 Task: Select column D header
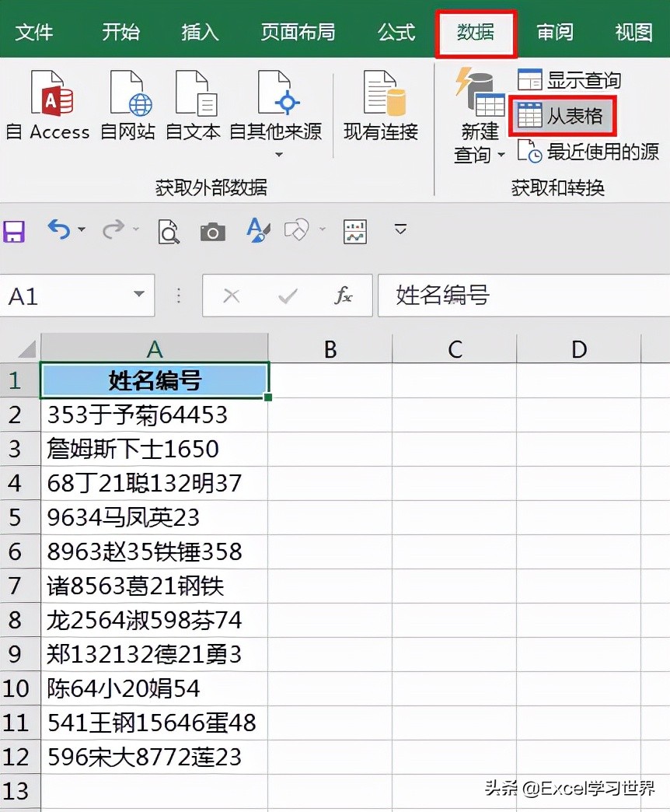click(x=578, y=348)
